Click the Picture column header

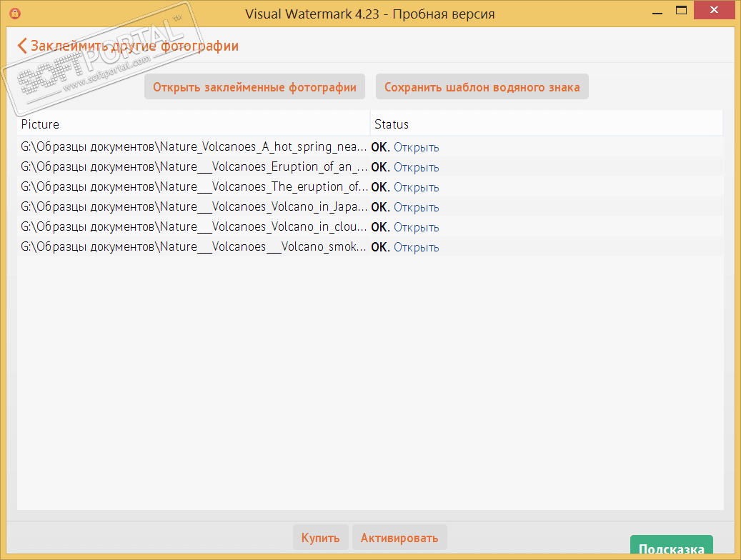(193, 124)
